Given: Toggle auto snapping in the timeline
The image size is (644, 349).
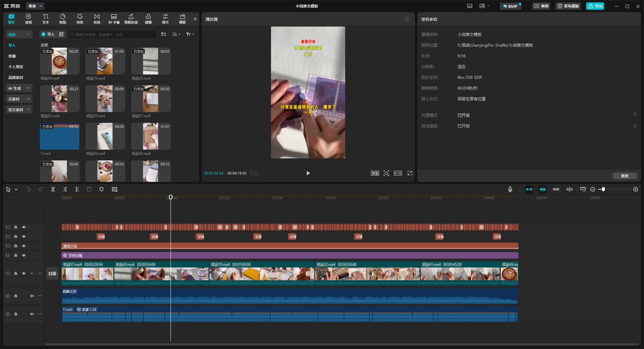Looking at the screenshot, I should 543,189.
